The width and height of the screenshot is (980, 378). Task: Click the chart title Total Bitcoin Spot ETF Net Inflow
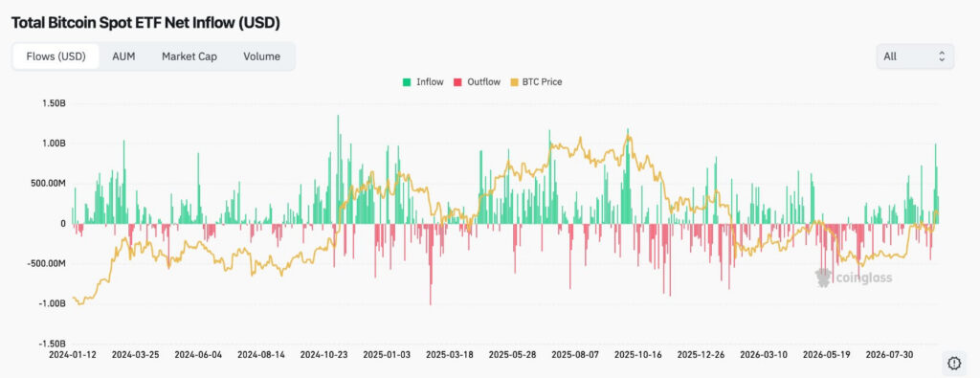tap(145, 23)
